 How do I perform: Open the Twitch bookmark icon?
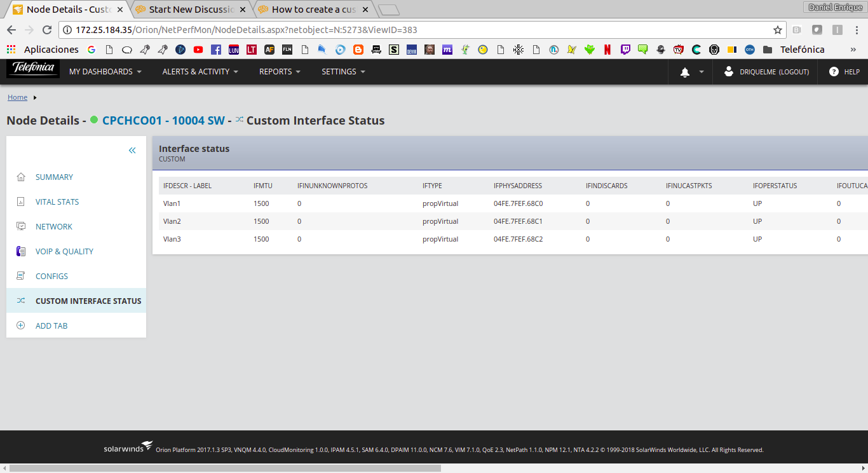[625, 50]
